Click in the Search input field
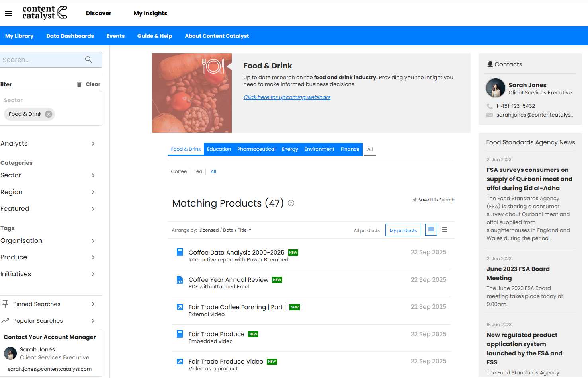 [42, 60]
